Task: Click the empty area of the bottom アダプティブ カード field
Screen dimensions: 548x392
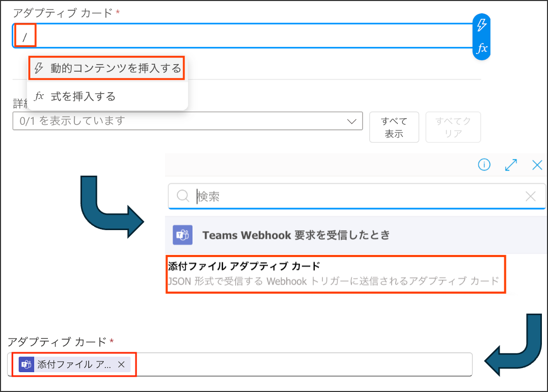Action: 306,364
